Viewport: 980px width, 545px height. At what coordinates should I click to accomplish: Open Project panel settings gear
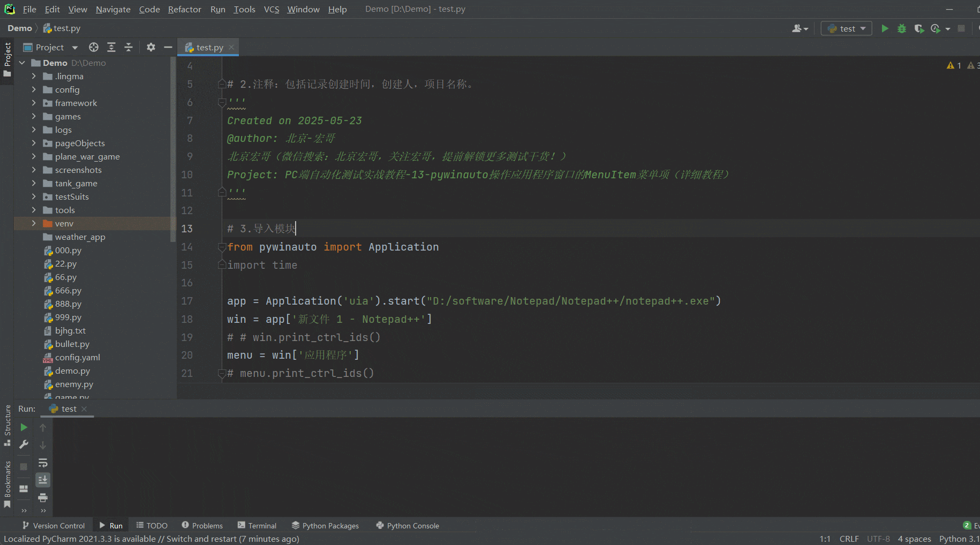point(151,47)
